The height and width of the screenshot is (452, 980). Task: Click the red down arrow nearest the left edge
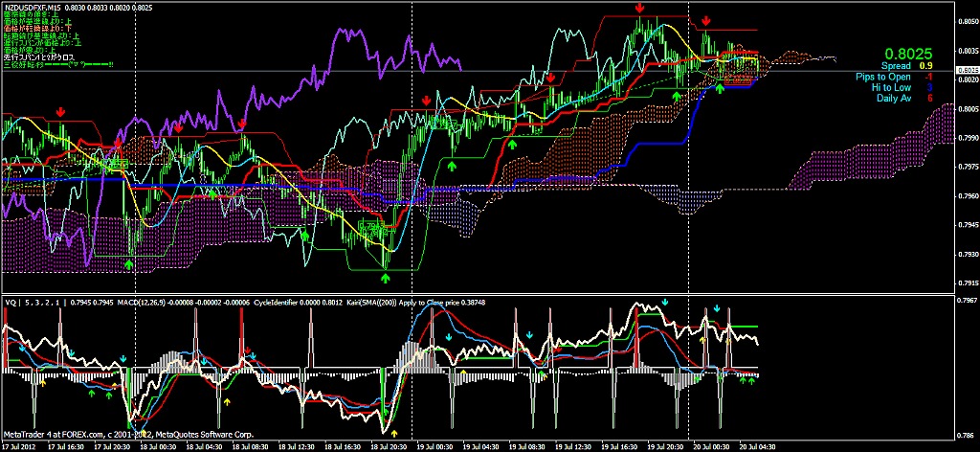61,113
